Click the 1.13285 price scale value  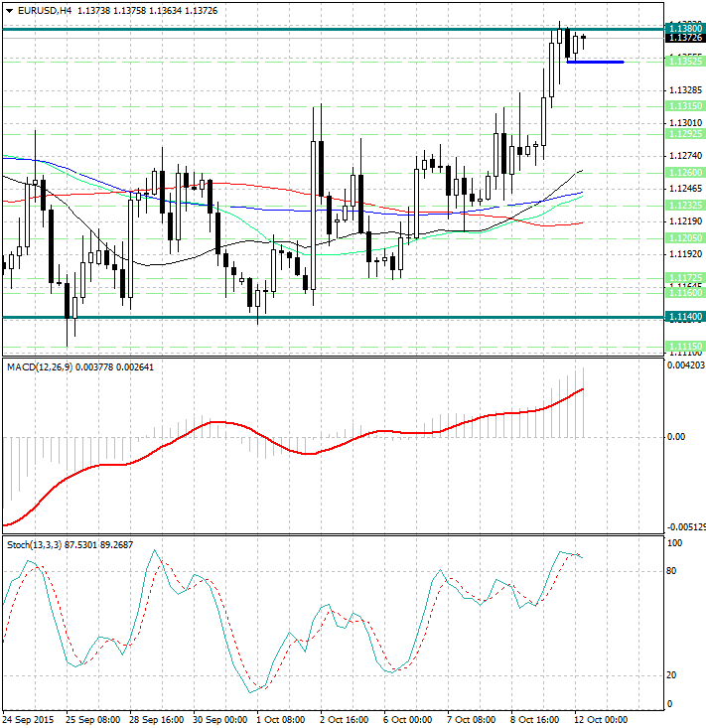(x=685, y=90)
